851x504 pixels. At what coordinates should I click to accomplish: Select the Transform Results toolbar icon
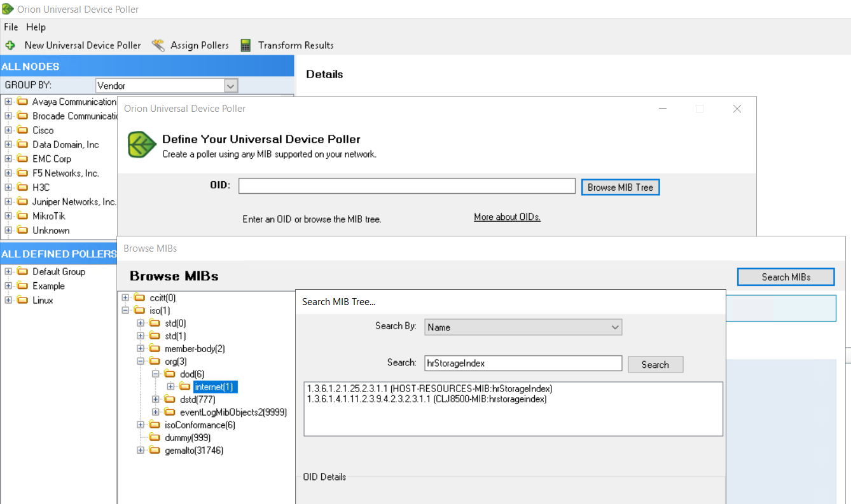pos(245,45)
